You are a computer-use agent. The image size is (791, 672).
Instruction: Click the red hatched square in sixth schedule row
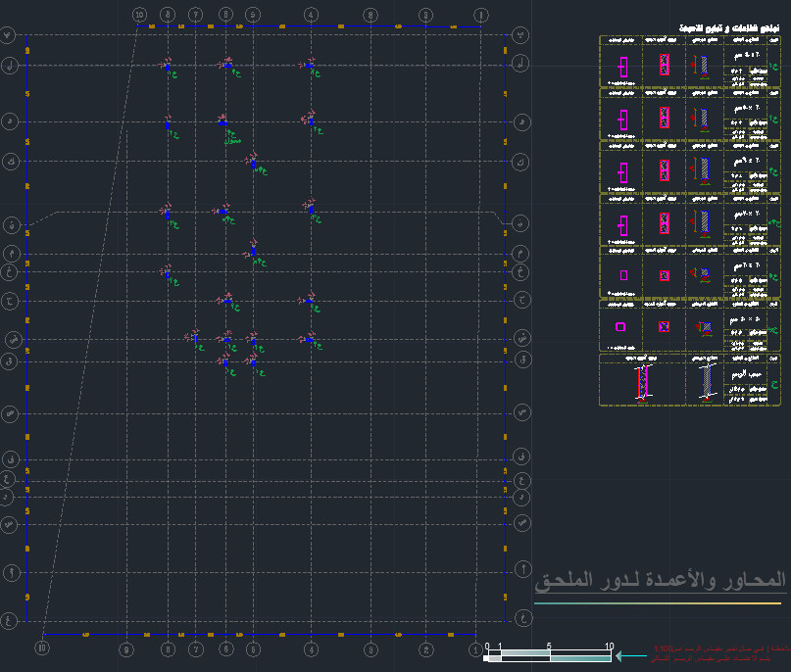[x=664, y=327]
